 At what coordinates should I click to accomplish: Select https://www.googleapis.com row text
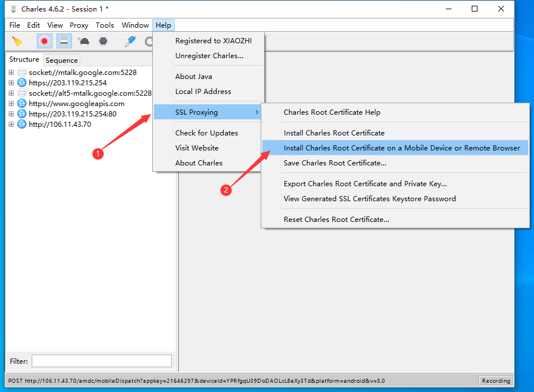(77, 104)
